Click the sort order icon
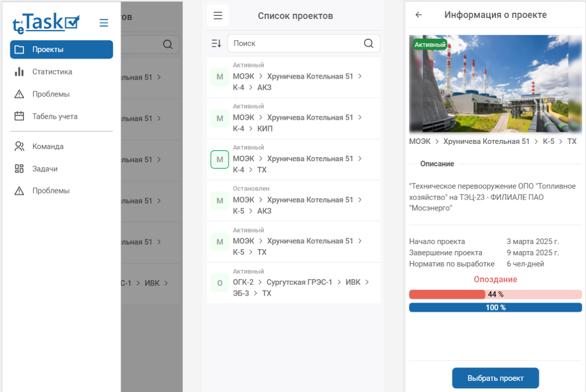The height and width of the screenshot is (392, 586). [216, 44]
